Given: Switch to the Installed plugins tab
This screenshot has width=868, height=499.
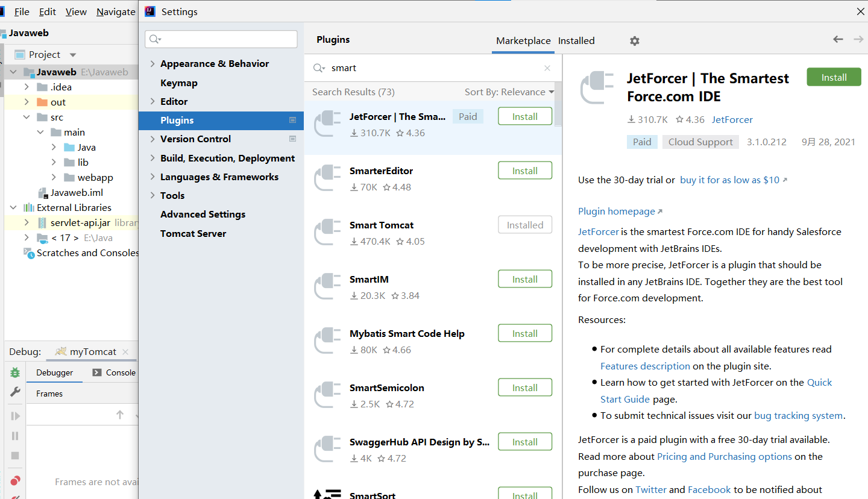Looking at the screenshot, I should (576, 41).
